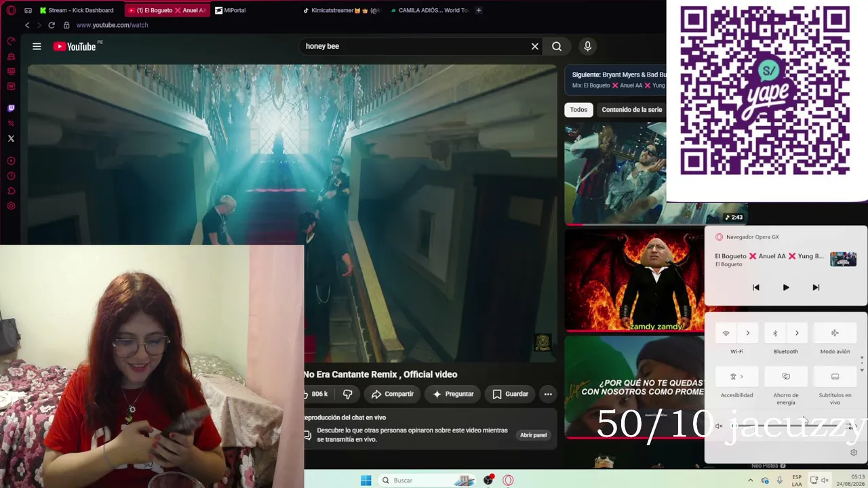
Task: Click the address bar showing www.youtube.com/watch
Action: pos(112,25)
